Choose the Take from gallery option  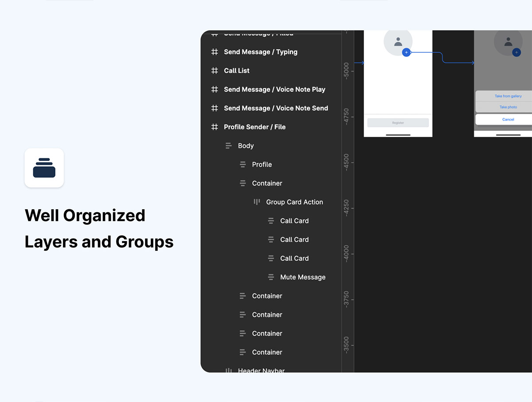tap(508, 96)
